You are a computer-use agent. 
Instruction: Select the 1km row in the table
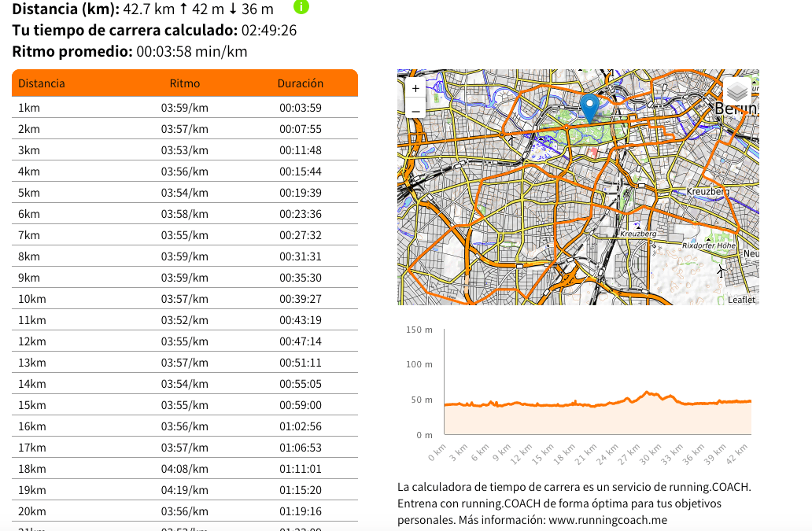tap(185, 108)
